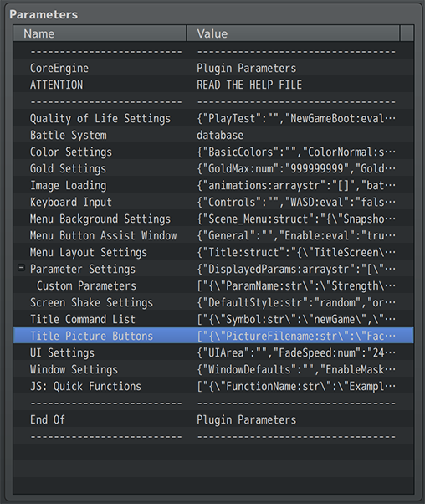Click the Scene_Menu:struct value cell
Viewport: 425px width, 504px height.
click(296, 219)
